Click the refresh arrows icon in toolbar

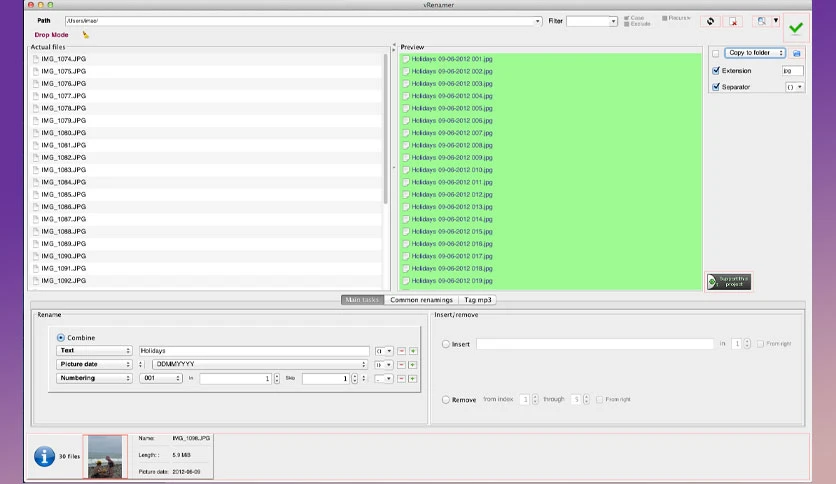[x=710, y=21]
